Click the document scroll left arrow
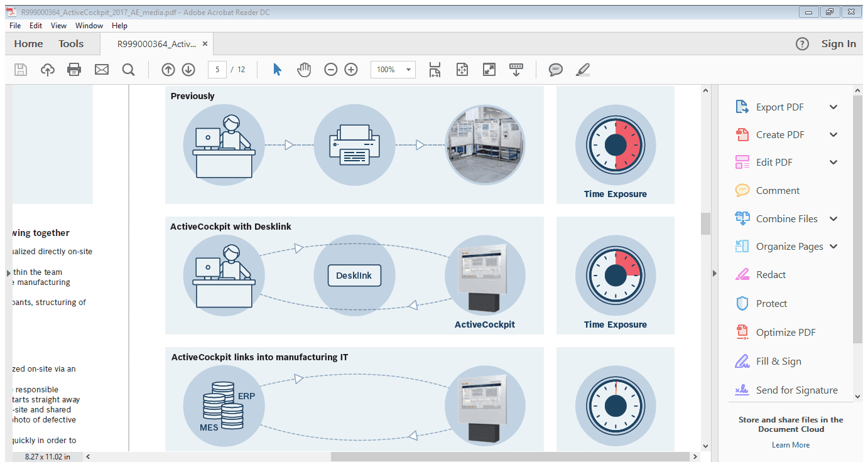The image size is (868, 467). [x=88, y=457]
